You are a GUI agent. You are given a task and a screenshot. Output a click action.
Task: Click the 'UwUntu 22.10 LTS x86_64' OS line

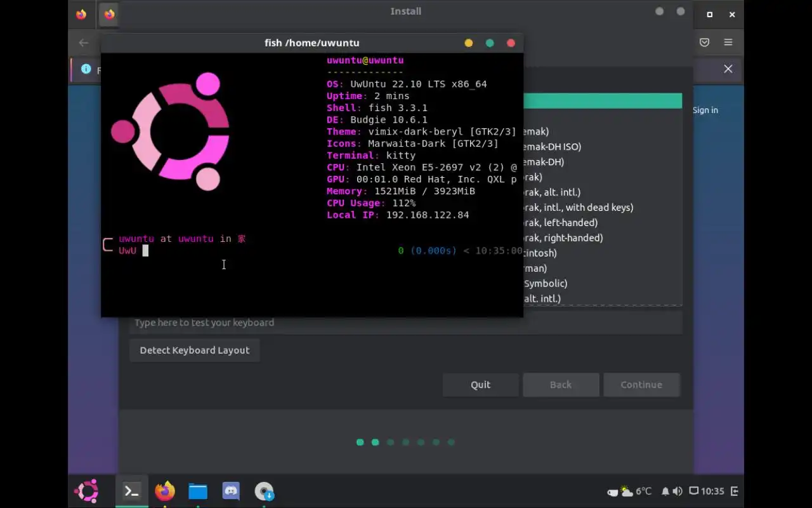(x=407, y=84)
